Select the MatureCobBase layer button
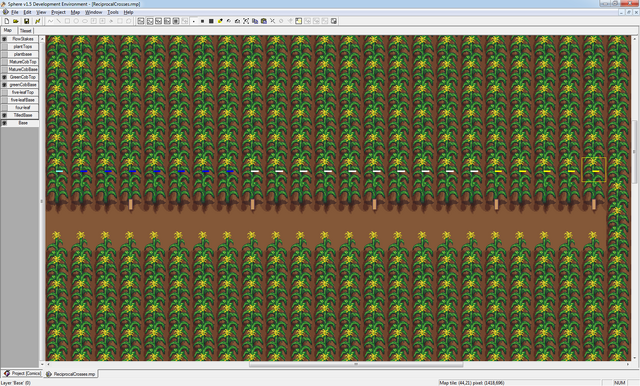This screenshot has width=640, height=386. point(23,69)
